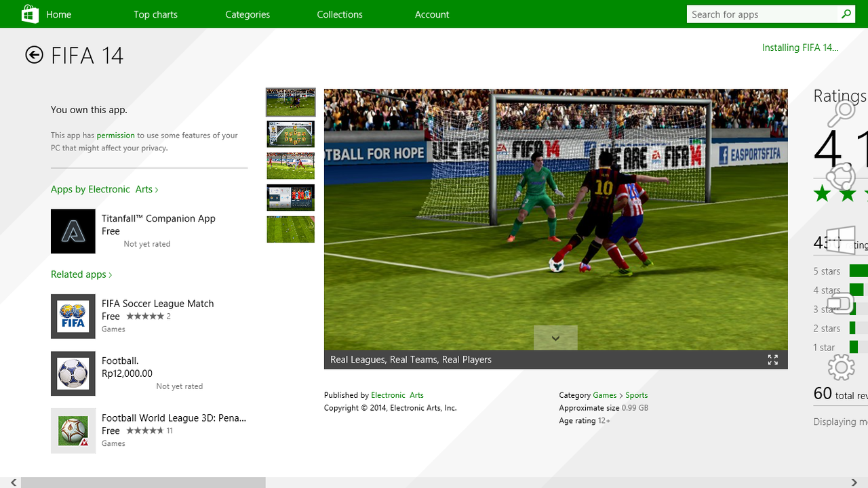Click the scrollbar left arrow
Viewport: 868px width, 488px height.
pyautogui.click(x=13, y=483)
